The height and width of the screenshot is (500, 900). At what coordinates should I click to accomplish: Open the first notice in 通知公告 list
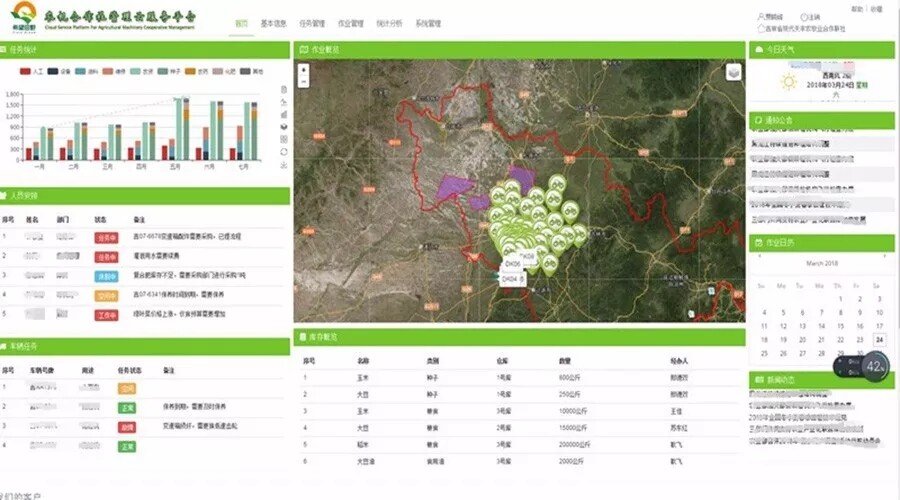pyautogui.click(x=802, y=129)
